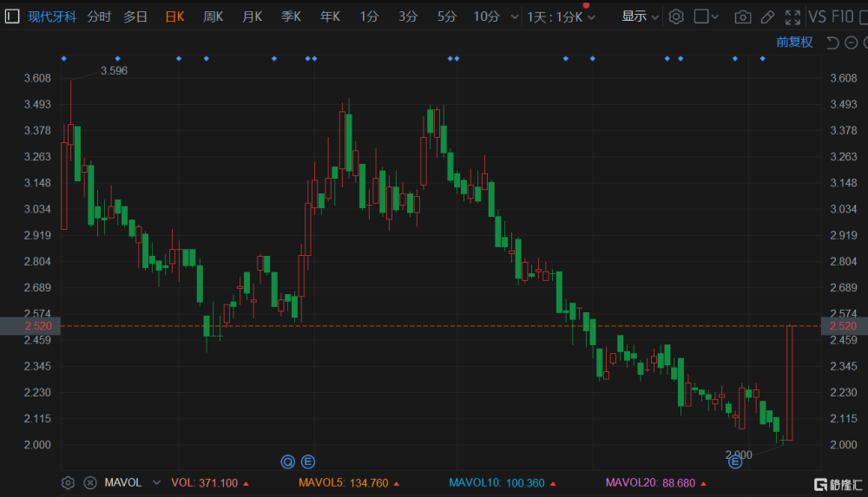Open the 1天:1分K dropdown
The width and height of the screenshot is (868, 497).
coord(561,17)
